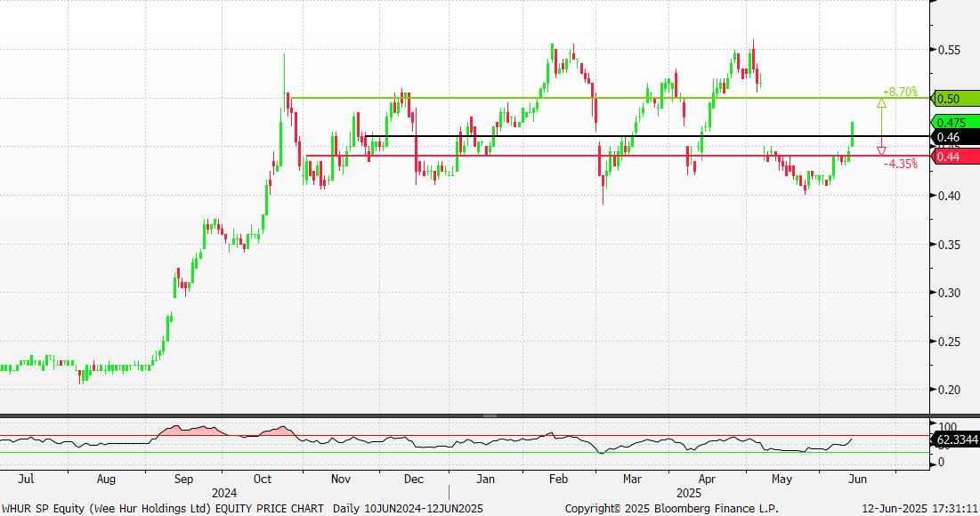Click the 2025 year label
This screenshot has height=516, width=980.
pos(689,493)
